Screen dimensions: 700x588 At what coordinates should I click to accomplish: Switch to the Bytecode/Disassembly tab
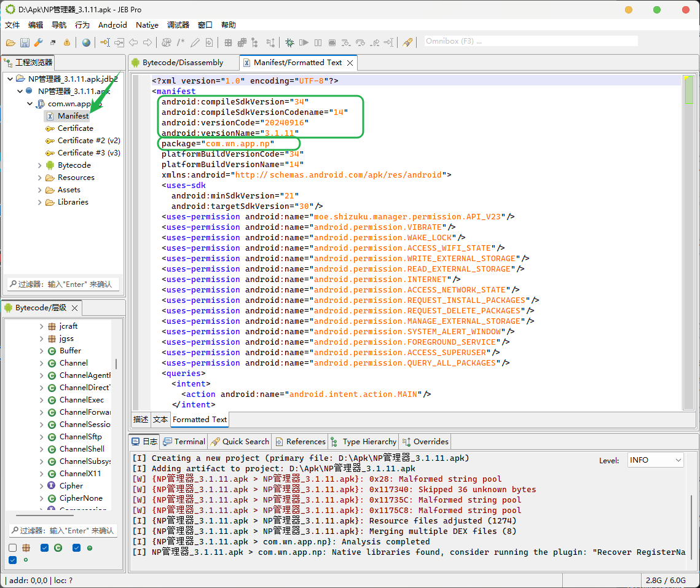pyautogui.click(x=183, y=63)
